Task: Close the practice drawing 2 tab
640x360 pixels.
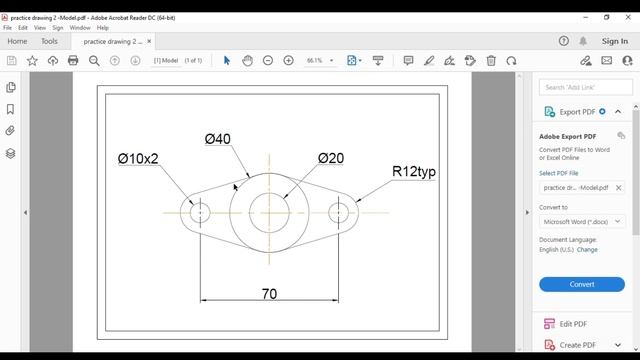Action: pos(149,41)
